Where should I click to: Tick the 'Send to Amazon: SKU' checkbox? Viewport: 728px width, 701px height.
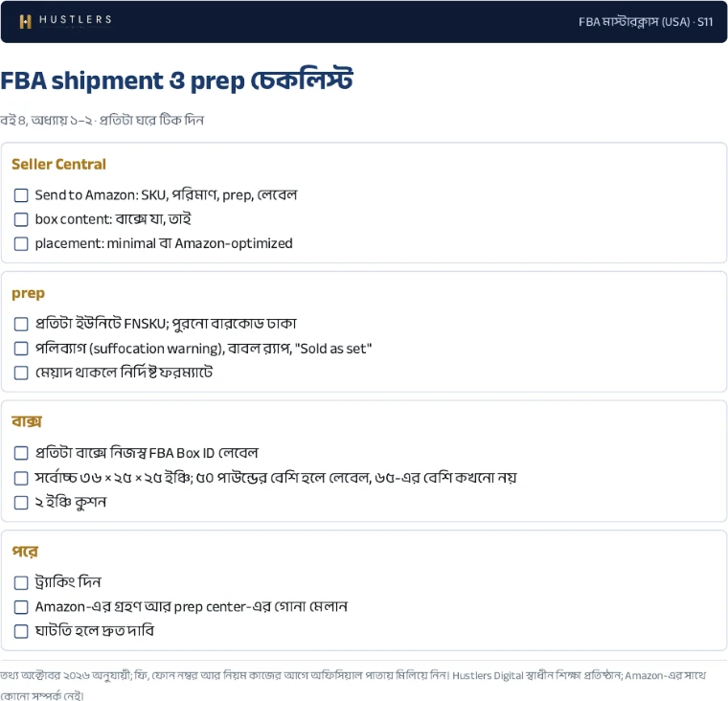tap(21, 195)
